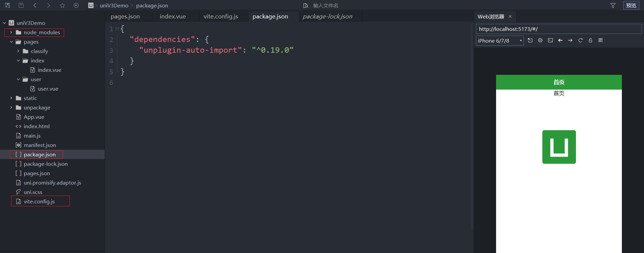Viewport: 644px width, 253px height.
Task: Open main.js in the file tree
Action: pyautogui.click(x=32, y=136)
